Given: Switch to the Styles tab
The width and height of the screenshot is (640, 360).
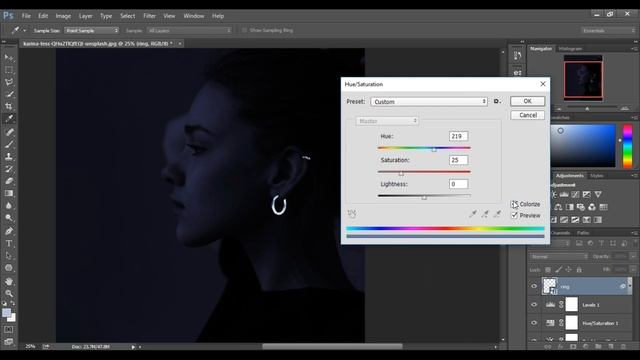Looking at the screenshot, I should point(596,176).
